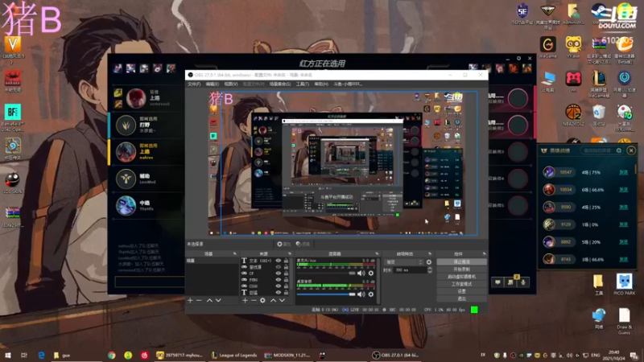Adjust desktop audio volume slider

click(x=326, y=294)
